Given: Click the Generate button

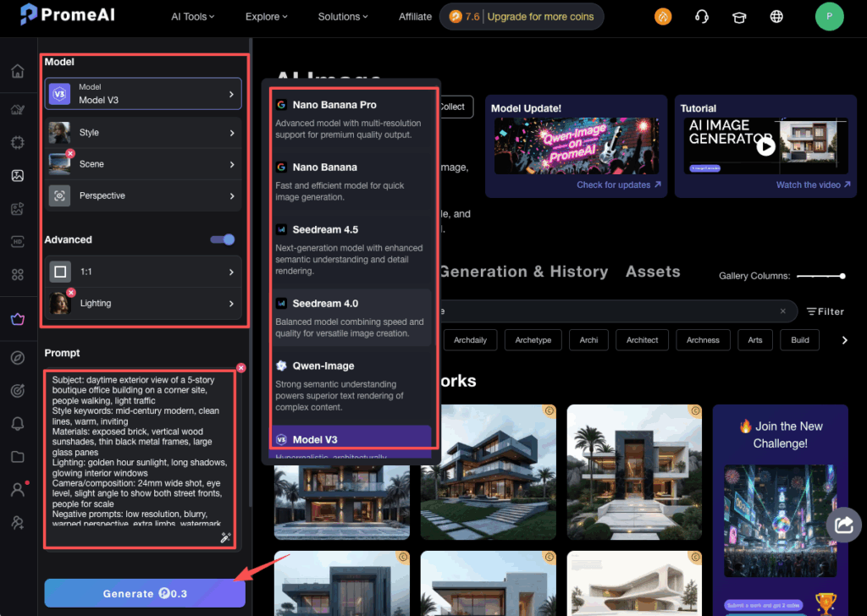Looking at the screenshot, I should coord(145,593).
